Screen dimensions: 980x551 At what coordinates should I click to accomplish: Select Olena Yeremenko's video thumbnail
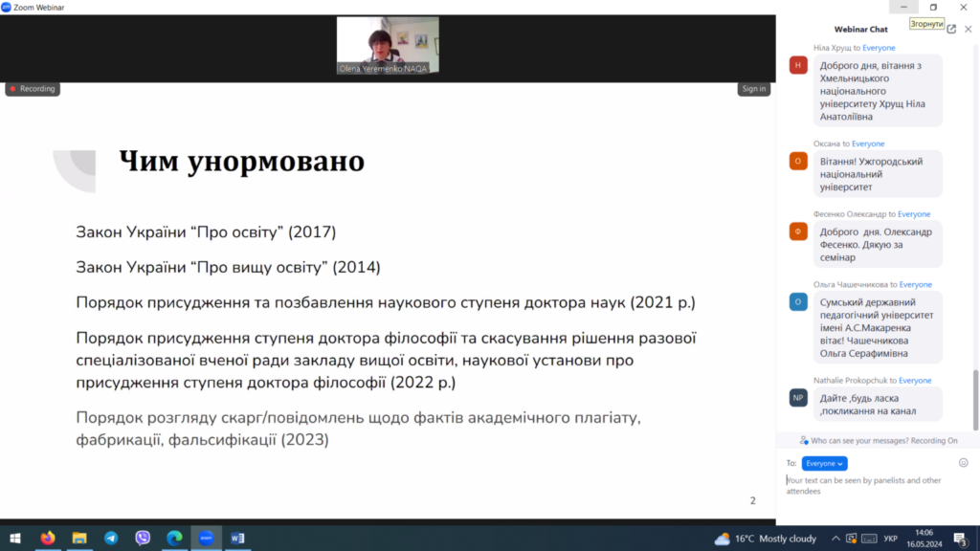[x=388, y=45]
